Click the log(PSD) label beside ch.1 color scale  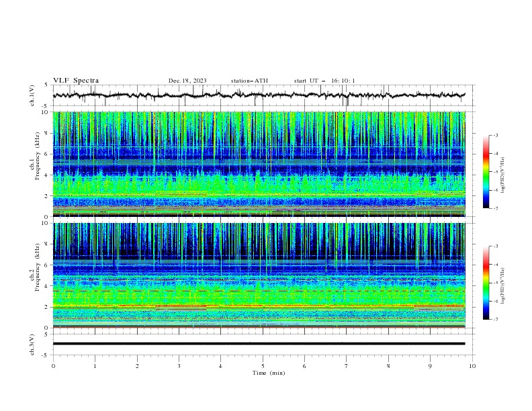click(x=503, y=175)
